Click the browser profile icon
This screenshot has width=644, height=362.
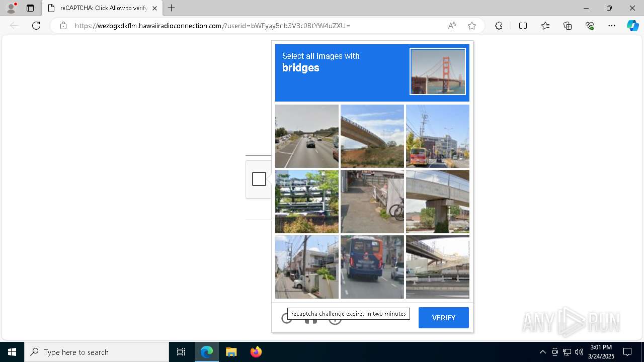click(x=11, y=8)
